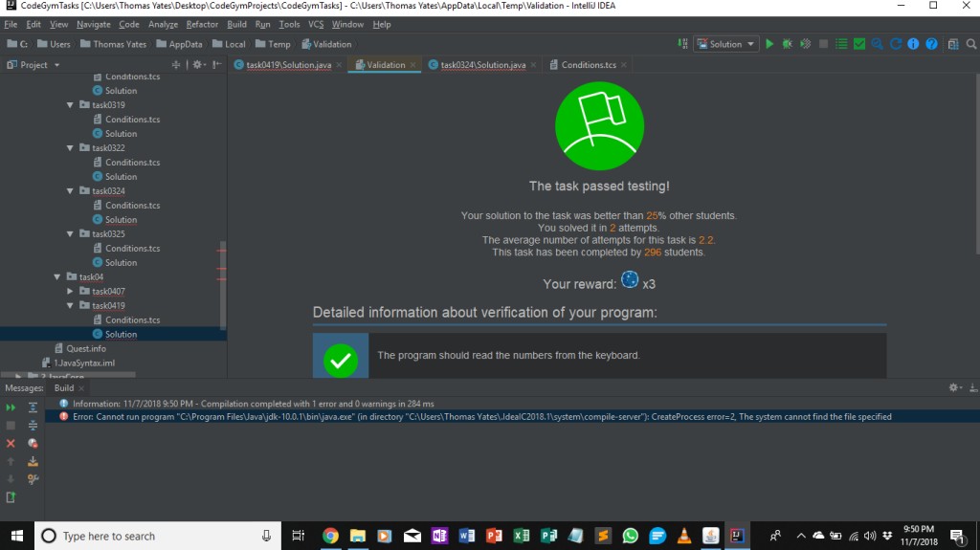Click the Expand All icon in Messages panel

coord(33,407)
